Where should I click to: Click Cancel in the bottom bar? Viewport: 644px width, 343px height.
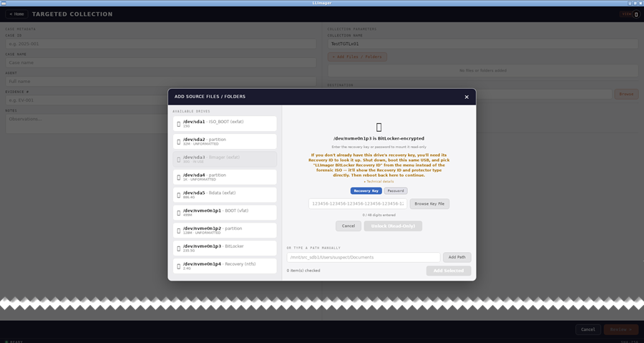point(587,329)
